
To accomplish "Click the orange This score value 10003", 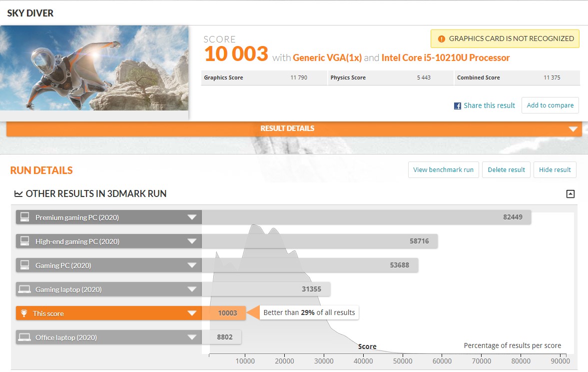I will (x=227, y=313).
